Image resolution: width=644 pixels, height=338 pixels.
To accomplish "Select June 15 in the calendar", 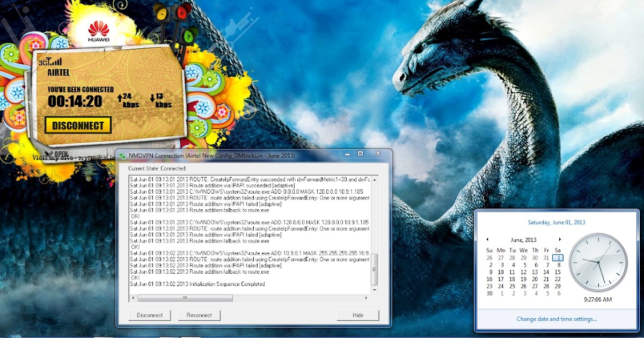I will (558, 272).
